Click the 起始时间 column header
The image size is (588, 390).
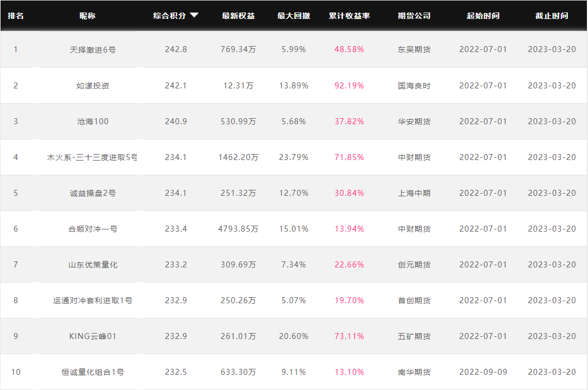(483, 16)
